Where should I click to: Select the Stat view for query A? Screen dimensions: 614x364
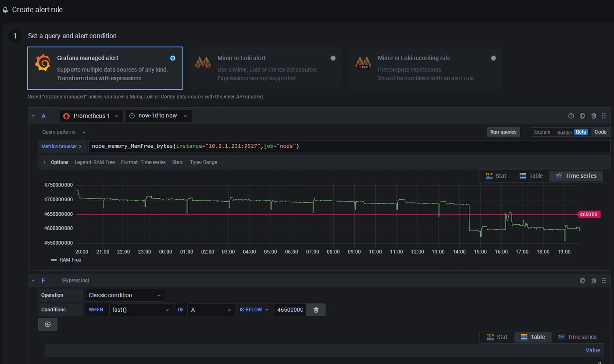tap(496, 176)
